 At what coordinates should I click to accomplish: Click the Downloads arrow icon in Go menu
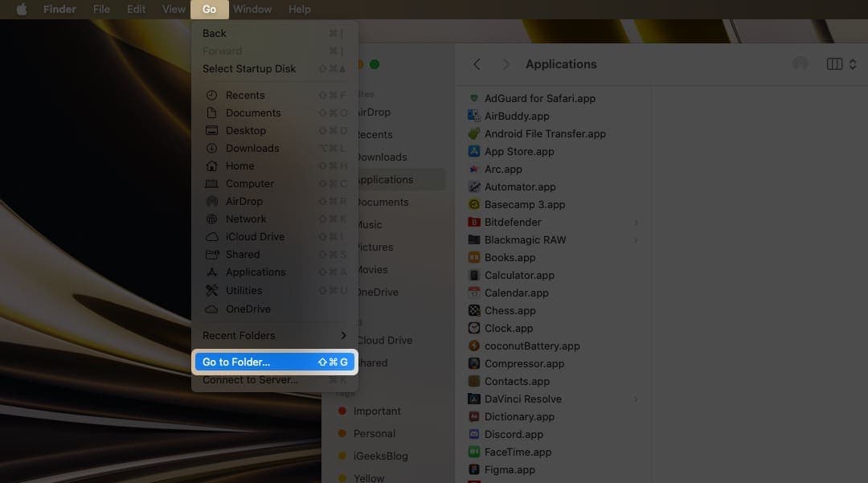pos(211,148)
